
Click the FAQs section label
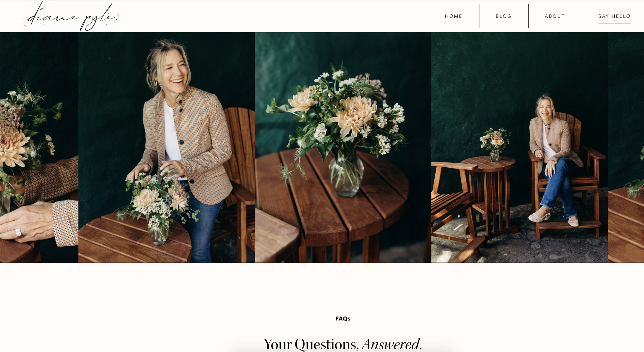click(343, 319)
